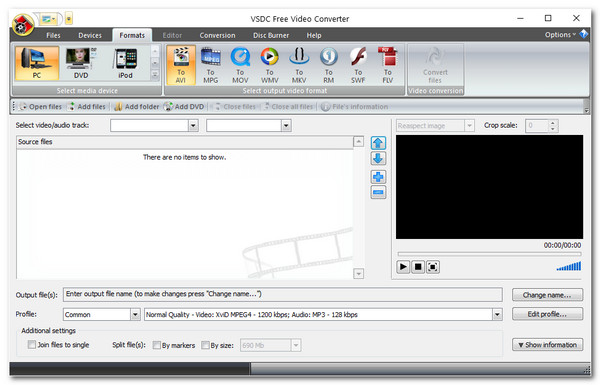Enable split By size checkbox
600x385 pixels.
click(x=205, y=345)
